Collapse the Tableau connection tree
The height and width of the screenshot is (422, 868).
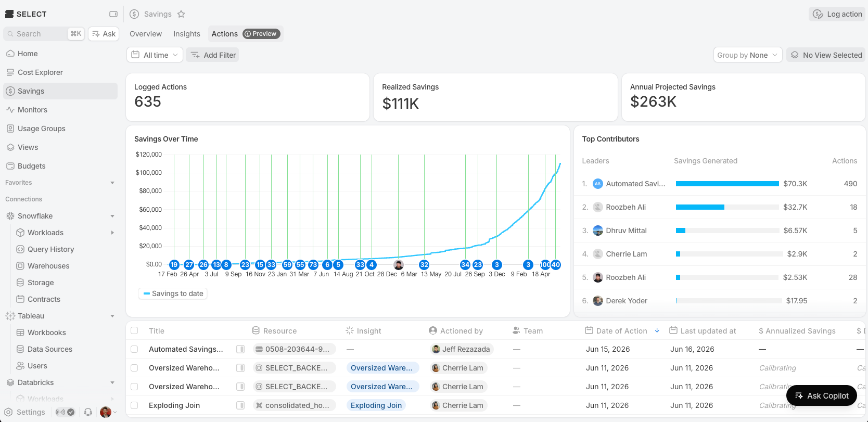coord(112,316)
